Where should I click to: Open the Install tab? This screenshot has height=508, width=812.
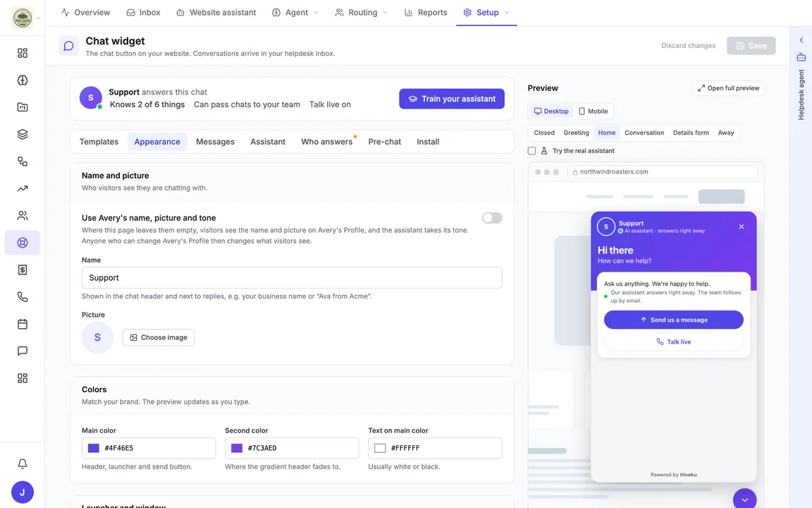[x=428, y=142]
